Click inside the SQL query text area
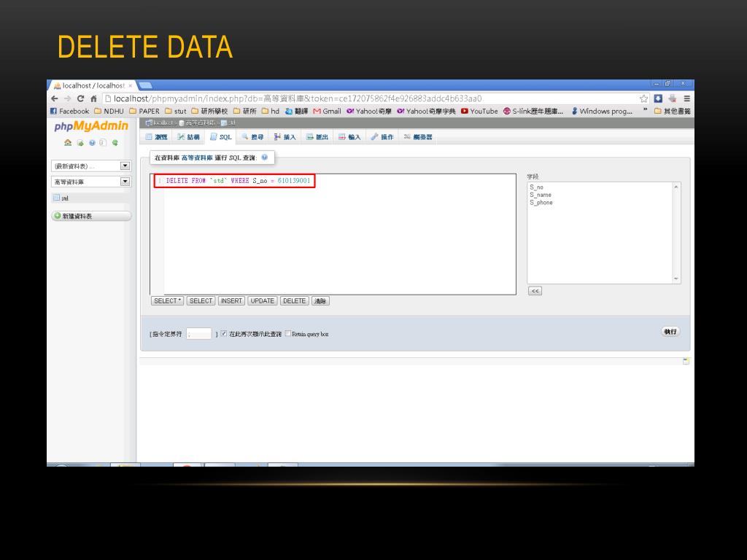This screenshot has width=747, height=560. tap(333, 234)
